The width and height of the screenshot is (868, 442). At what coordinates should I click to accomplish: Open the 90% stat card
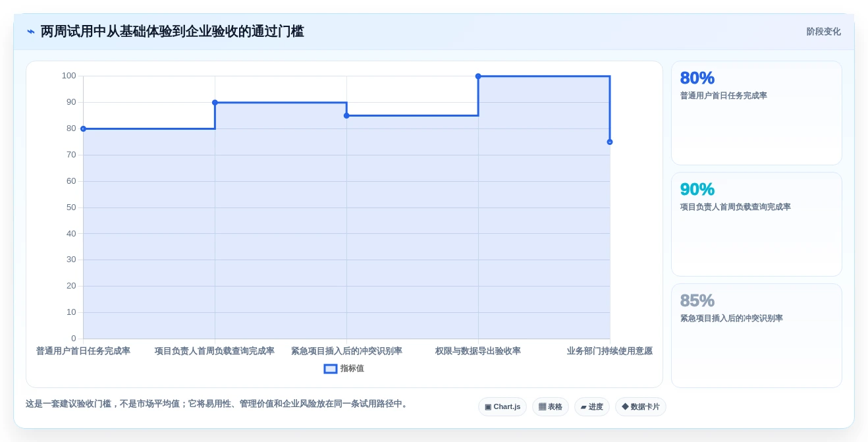coord(757,225)
